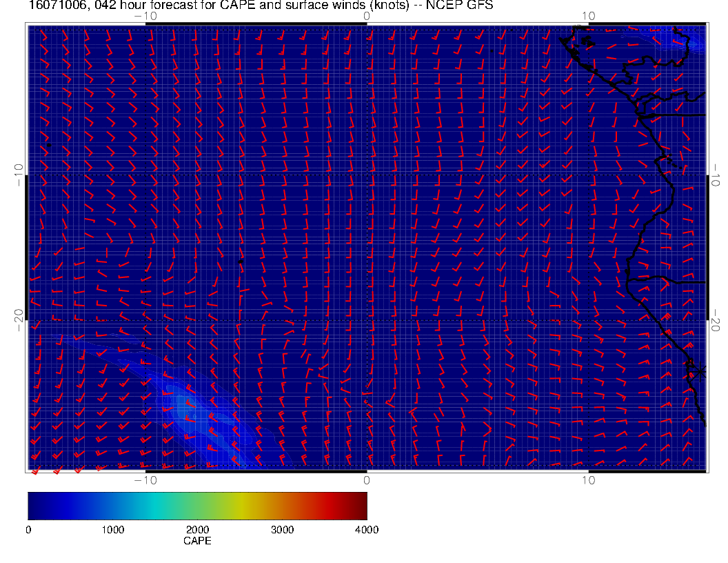Click the bottom axis longitude label "-10"
The width and height of the screenshot is (728, 563).
pos(145,480)
